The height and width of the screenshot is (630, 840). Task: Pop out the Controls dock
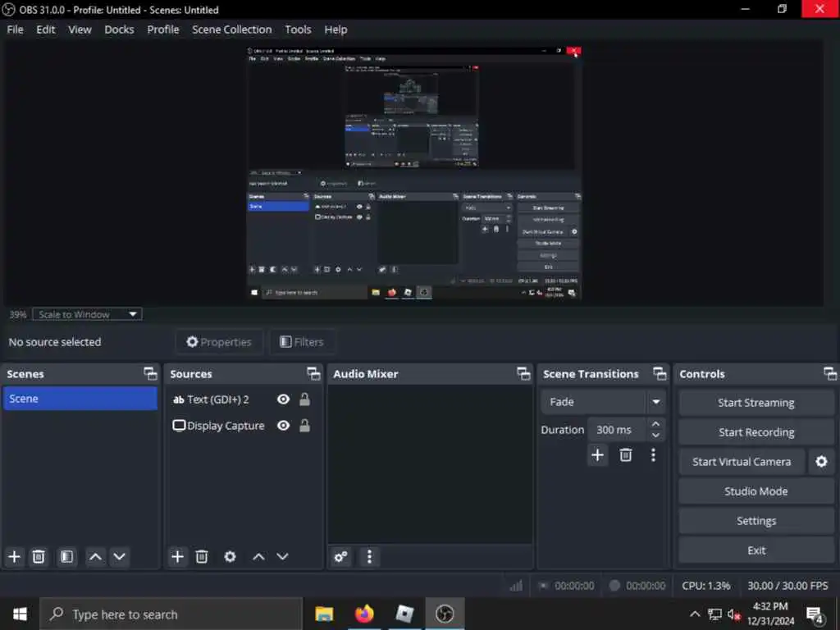point(830,373)
